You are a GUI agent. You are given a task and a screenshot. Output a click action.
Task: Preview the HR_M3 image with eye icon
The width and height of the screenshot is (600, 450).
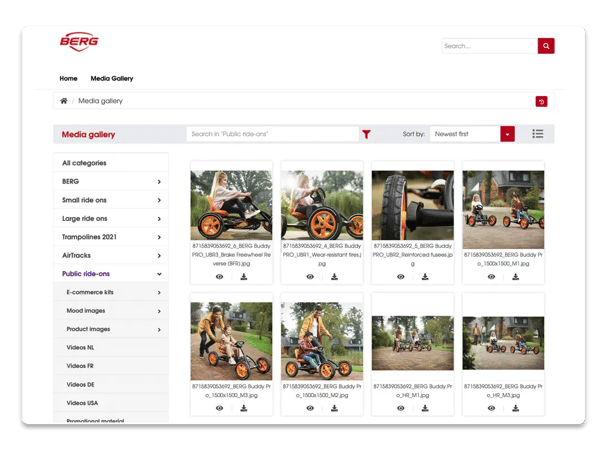(491, 408)
